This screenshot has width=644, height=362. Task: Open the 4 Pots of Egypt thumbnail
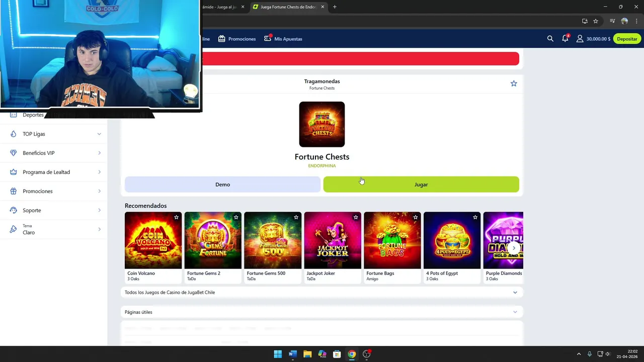[x=452, y=240]
